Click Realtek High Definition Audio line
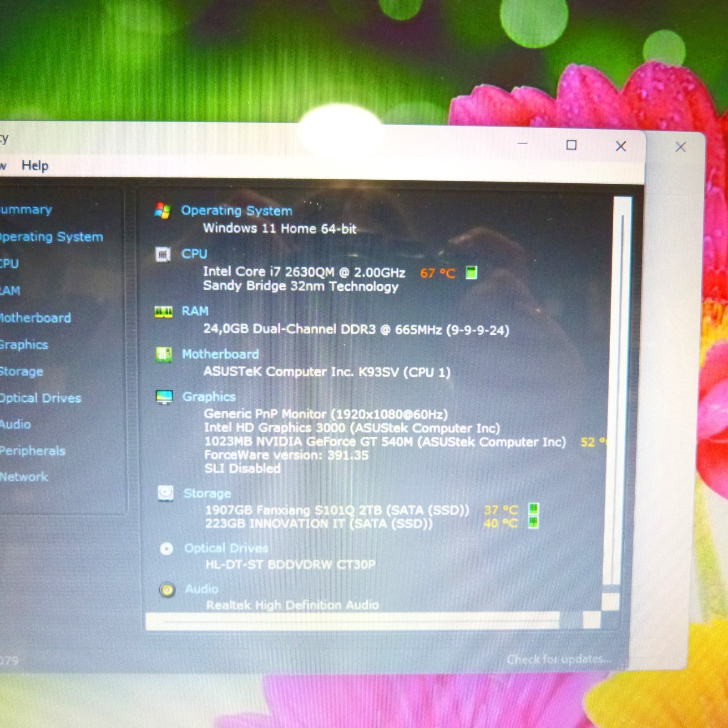 pos(293,605)
